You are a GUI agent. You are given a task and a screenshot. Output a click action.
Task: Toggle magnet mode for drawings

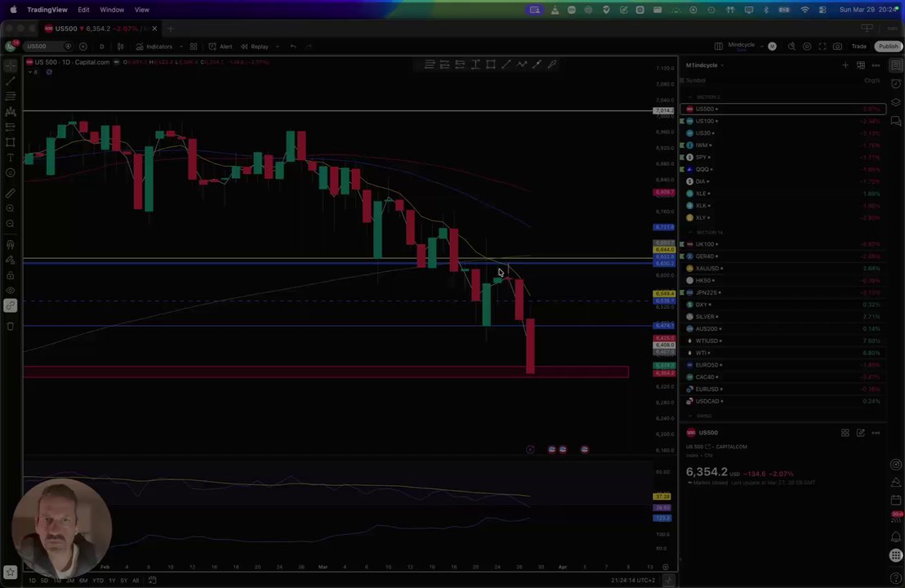[x=11, y=245]
